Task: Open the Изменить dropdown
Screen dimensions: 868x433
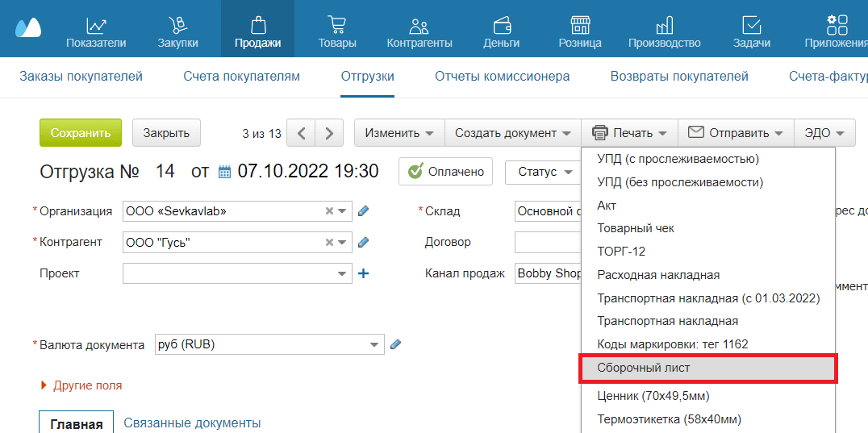Action: pyautogui.click(x=399, y=133)
